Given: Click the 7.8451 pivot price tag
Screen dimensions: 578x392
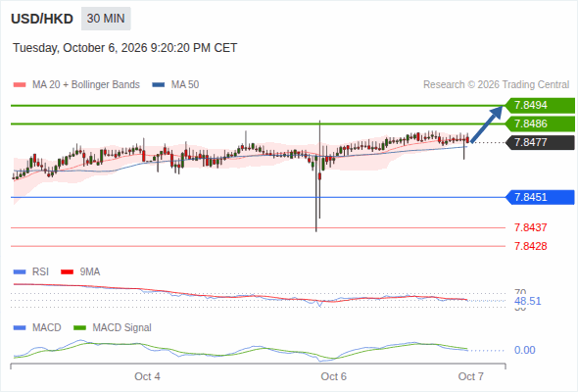Looking at the screenshot, I should pyautogui.click(x=540, y=197).
